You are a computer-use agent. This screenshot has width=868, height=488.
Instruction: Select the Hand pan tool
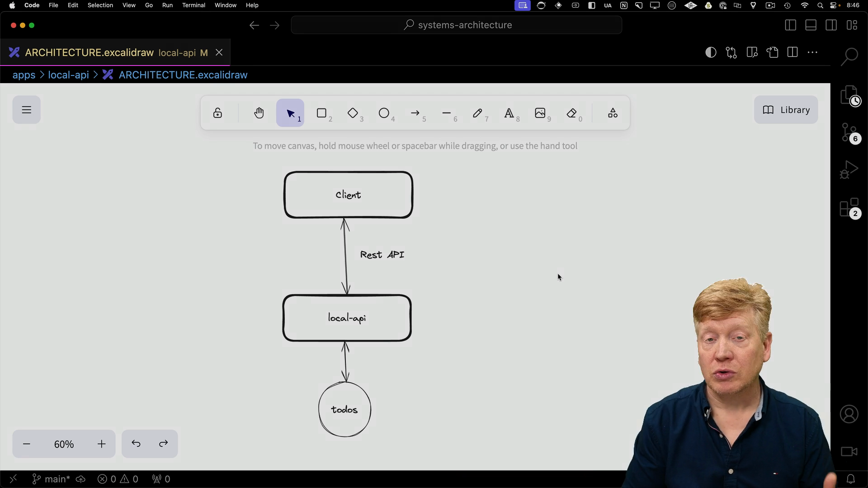(x=259, y=113)
